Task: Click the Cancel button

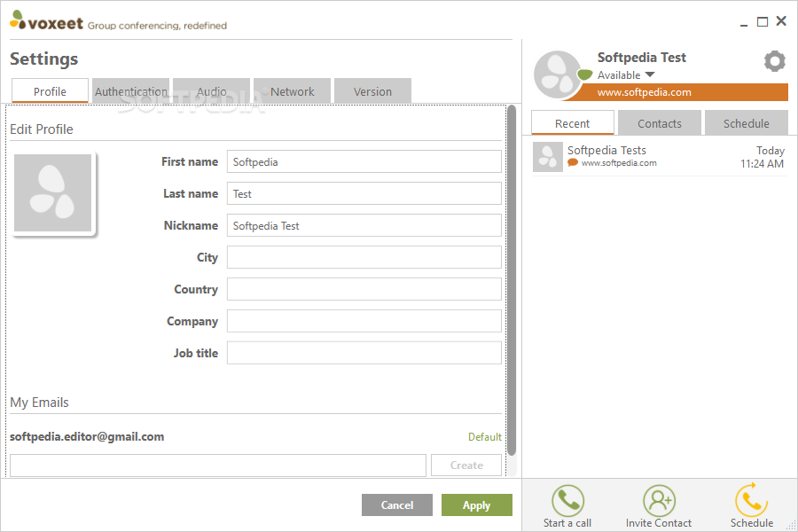Action: [x=397, y=505]
